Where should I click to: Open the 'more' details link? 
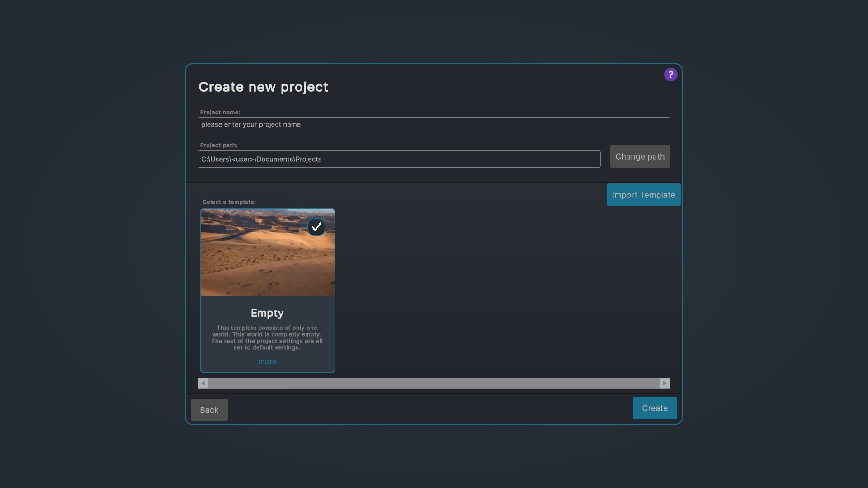coord(267,361)
